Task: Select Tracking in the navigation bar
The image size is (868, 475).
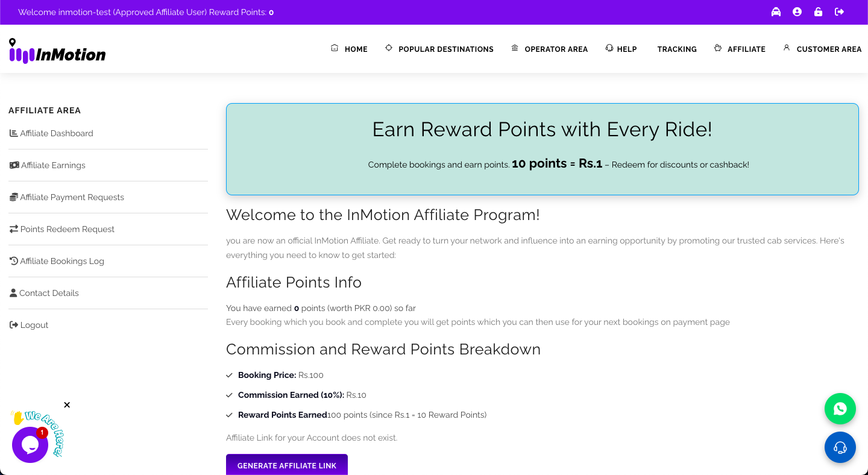Action: [677, 49]
